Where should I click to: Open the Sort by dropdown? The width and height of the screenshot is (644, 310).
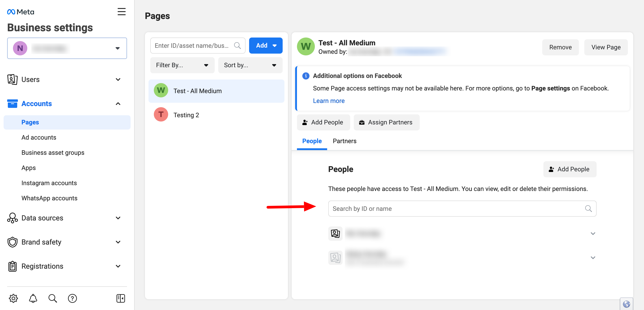point(250,65)
